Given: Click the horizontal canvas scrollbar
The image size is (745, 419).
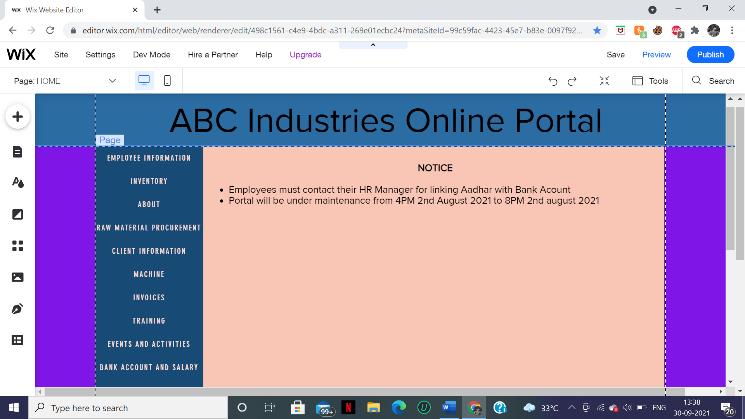Looking at the screenshot, I should click(x=364, y=391).
